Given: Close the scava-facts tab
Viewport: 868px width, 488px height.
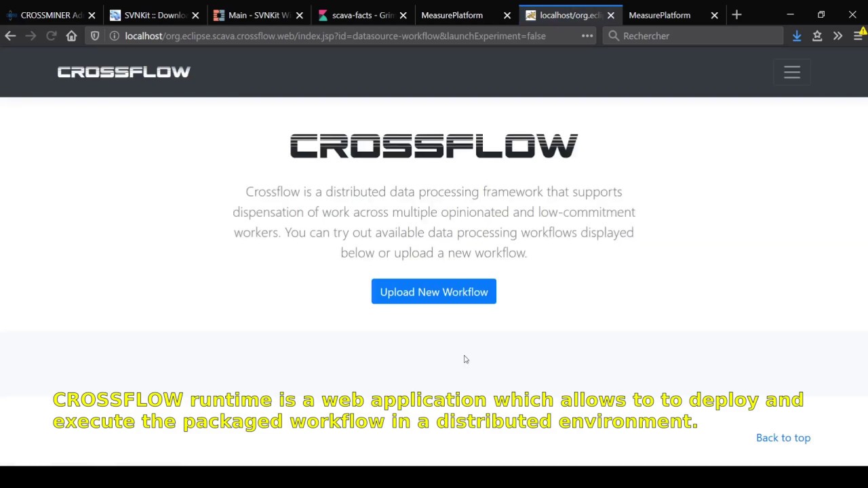Looking at the screenshot, I should click(x=403, y=15).
